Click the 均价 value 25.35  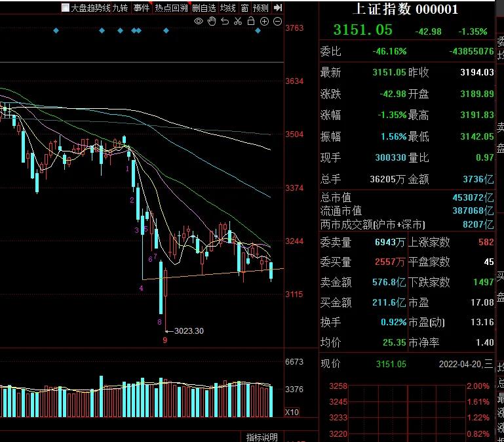tap(395, 342)
